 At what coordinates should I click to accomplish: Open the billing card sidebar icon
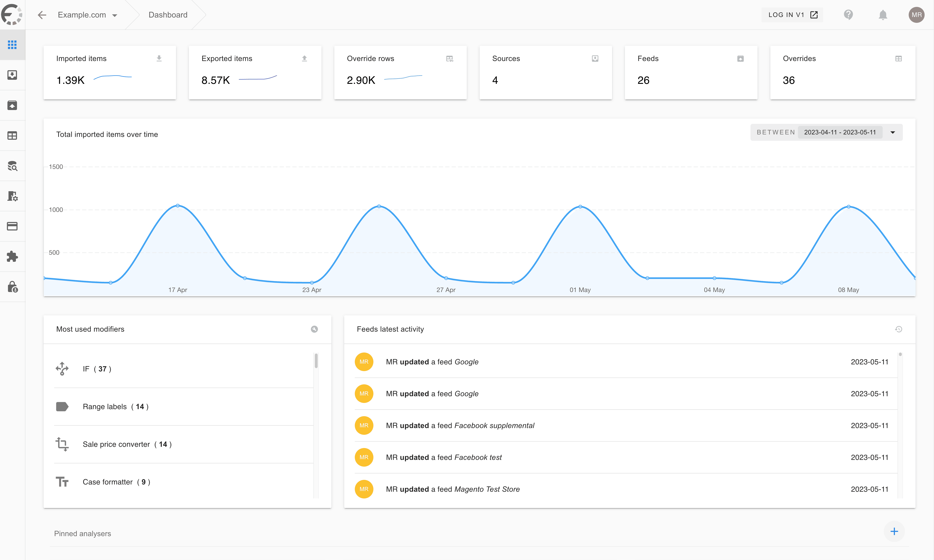point(12,226)
